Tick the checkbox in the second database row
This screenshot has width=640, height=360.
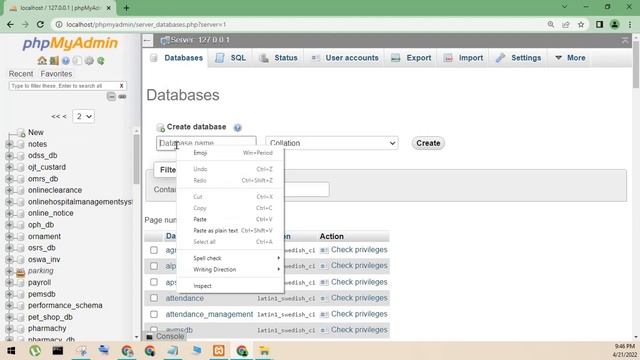(x=154, y=266)
